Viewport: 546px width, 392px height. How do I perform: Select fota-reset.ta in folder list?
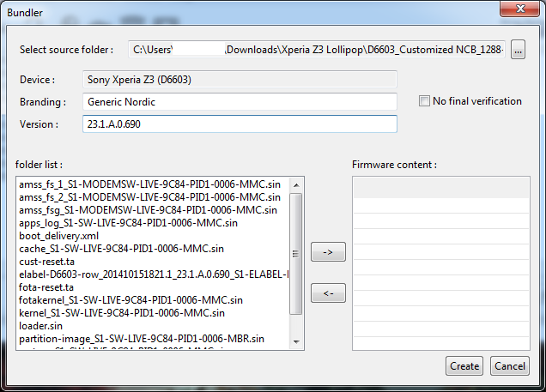point(46,287)
